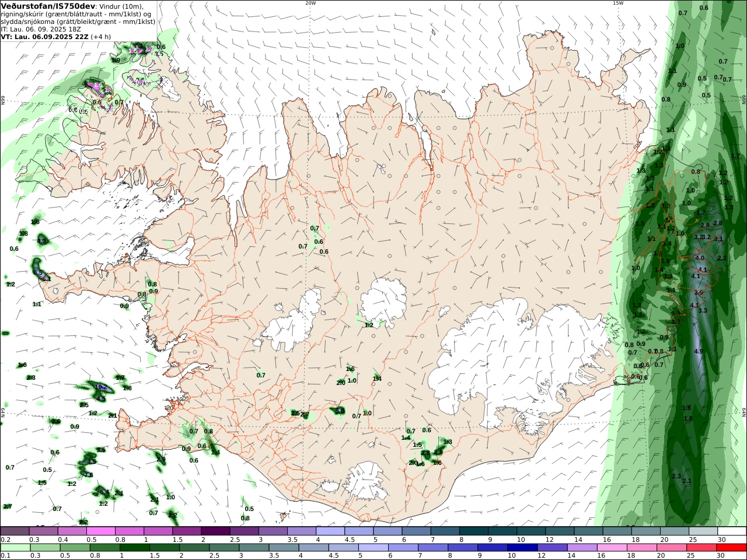Click the '7.6' precipitation value southwest of Iceland
The height and width of the screenshot is (560, 747).
point(89,475)
